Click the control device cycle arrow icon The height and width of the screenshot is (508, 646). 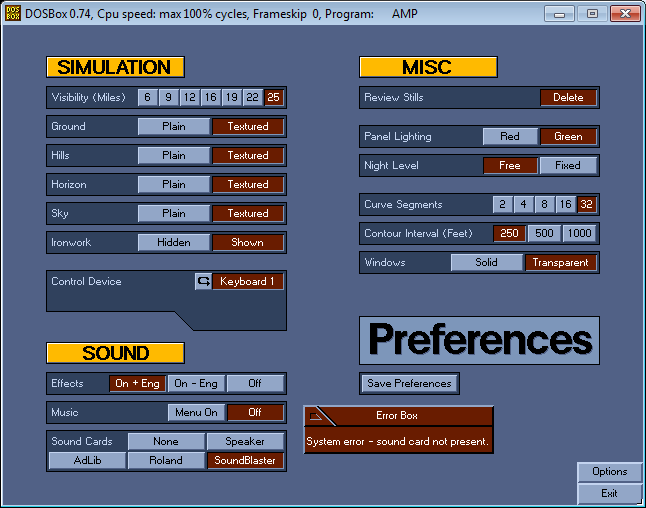tap(203, 282)
